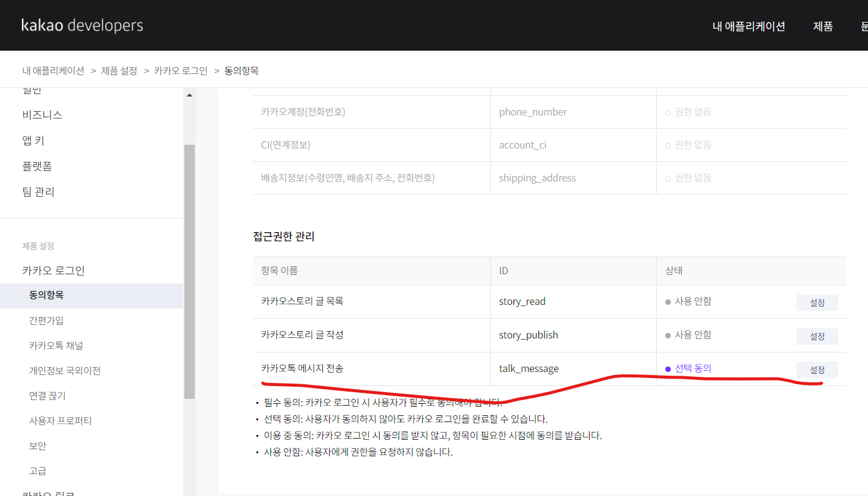Viewport: 868px width, 496px height.
Task: Click the kakao developers logo
Action: [x=82, y=26]
